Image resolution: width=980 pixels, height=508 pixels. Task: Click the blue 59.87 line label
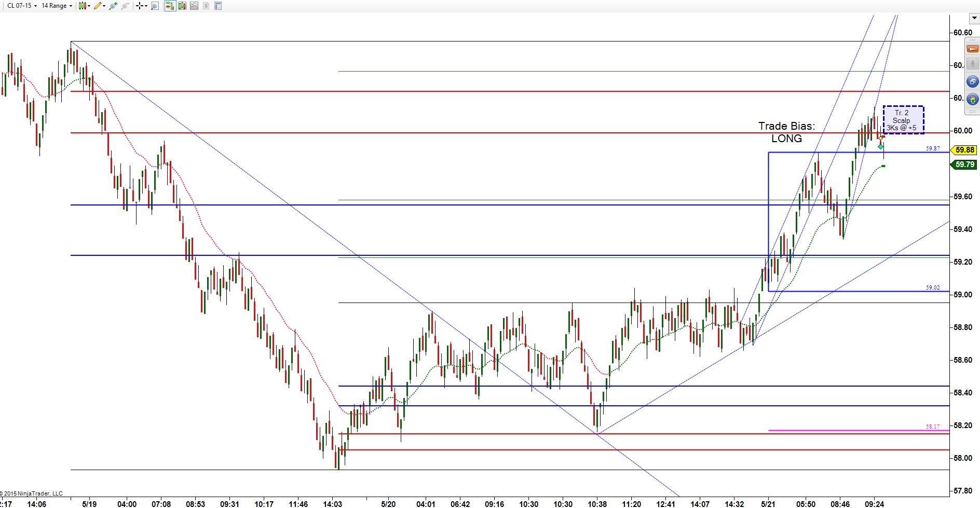pyautogui.click(x=933, y=148)
